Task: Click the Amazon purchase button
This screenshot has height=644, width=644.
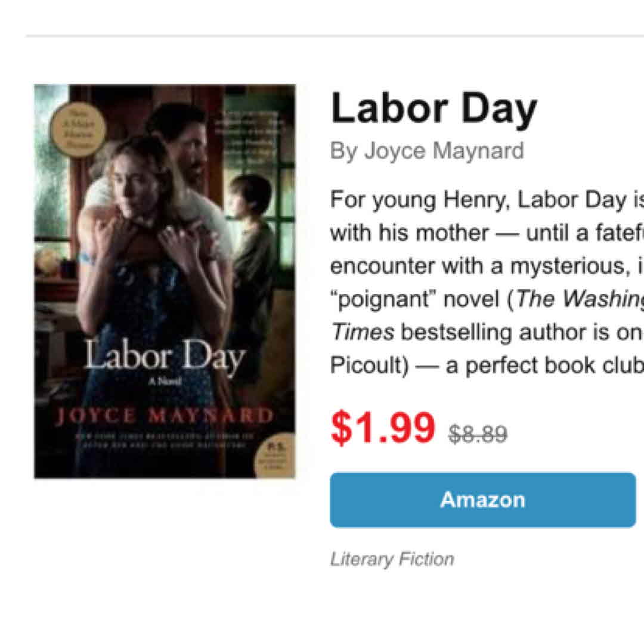Action: (482, 500)
